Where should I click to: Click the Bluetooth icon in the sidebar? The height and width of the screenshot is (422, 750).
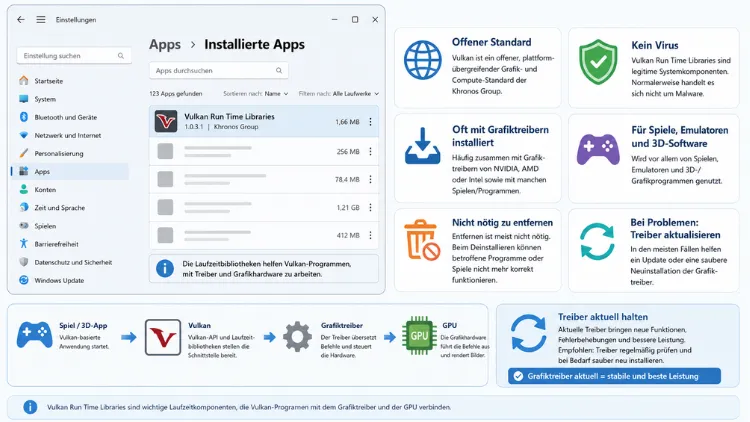tap(23, 117)
